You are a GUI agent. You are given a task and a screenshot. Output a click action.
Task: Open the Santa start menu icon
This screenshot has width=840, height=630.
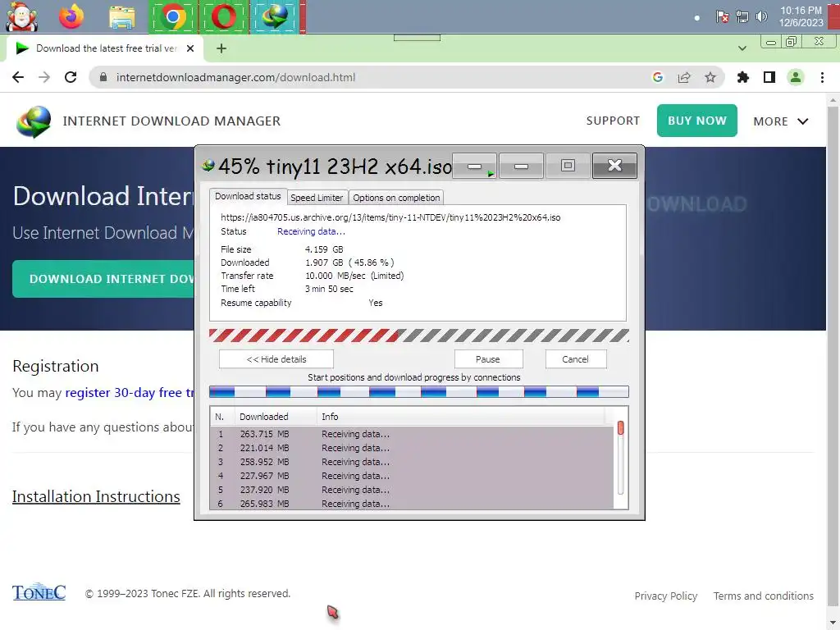pos(21,16)
